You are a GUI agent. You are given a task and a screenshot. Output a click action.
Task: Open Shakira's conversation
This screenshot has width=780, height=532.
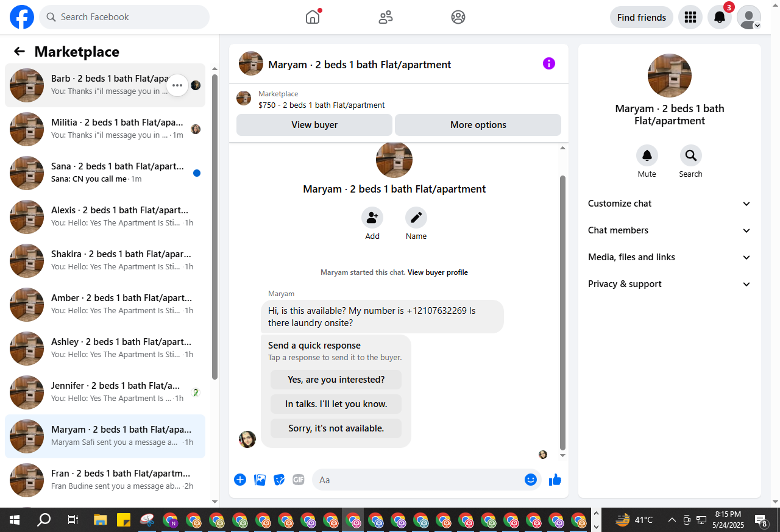coord(105,261)
